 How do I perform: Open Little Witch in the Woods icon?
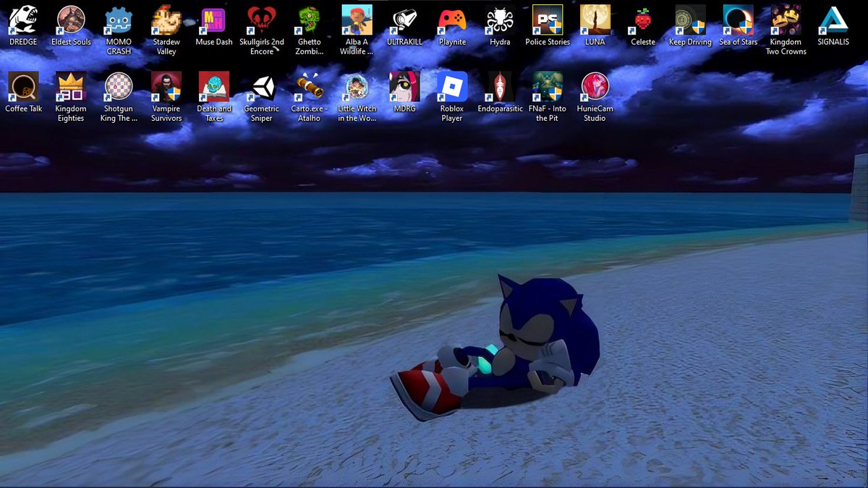tap(357, 87)
